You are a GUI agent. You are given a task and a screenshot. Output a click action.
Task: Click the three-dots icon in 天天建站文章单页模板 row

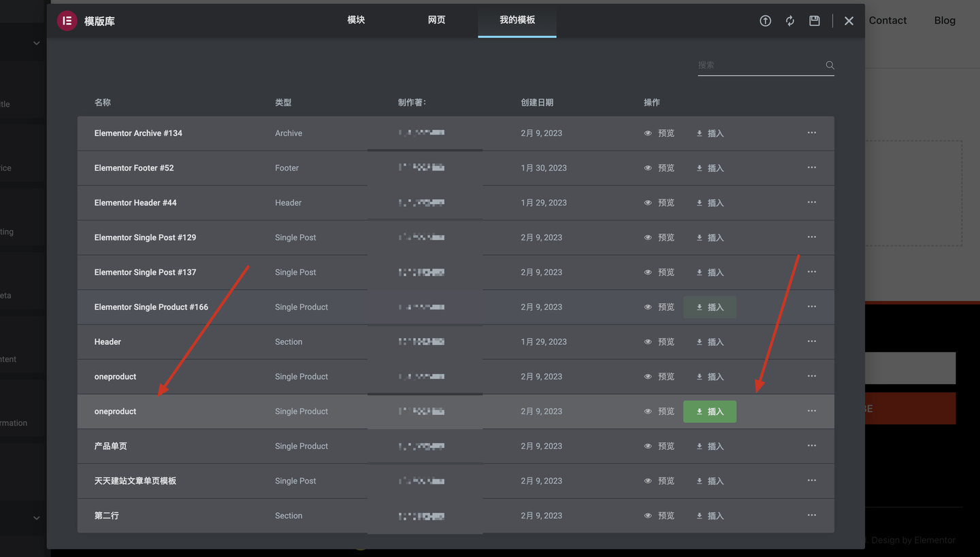[x=812, y=480]
